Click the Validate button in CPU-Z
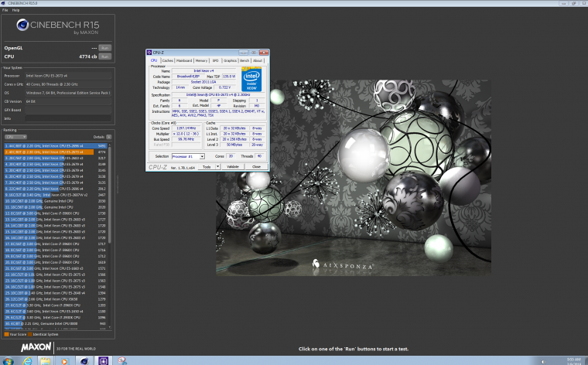 pyautogui.click(x=233, y=167)
